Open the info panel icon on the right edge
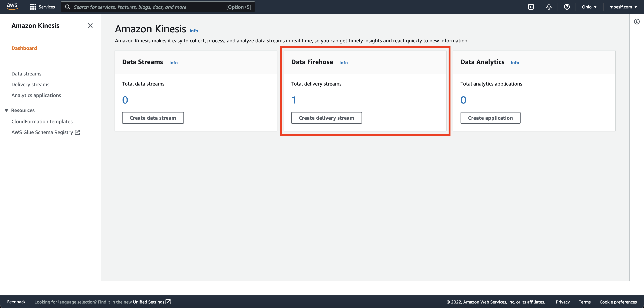This screenshot has width=644, height=308. point(637,22)
